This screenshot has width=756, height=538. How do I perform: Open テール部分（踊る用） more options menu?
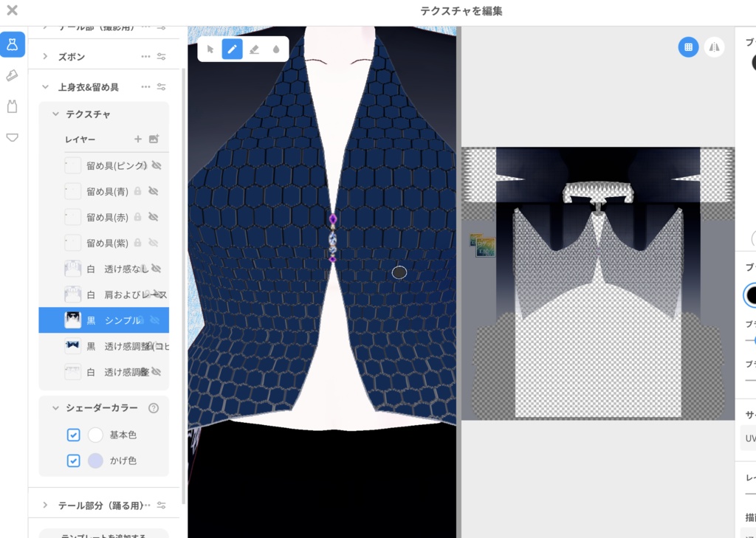(147, 506)
